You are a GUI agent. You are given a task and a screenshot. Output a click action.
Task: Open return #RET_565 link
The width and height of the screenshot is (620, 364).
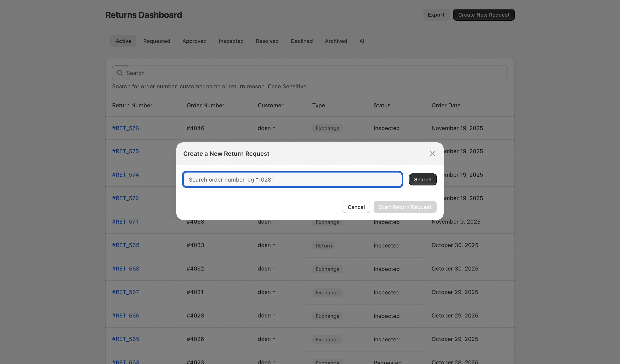point(126,339)
